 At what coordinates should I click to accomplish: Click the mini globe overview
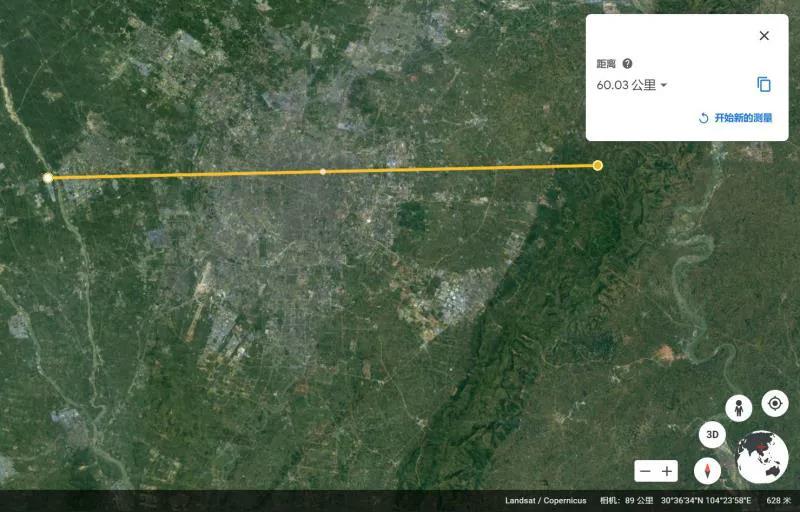762,458
